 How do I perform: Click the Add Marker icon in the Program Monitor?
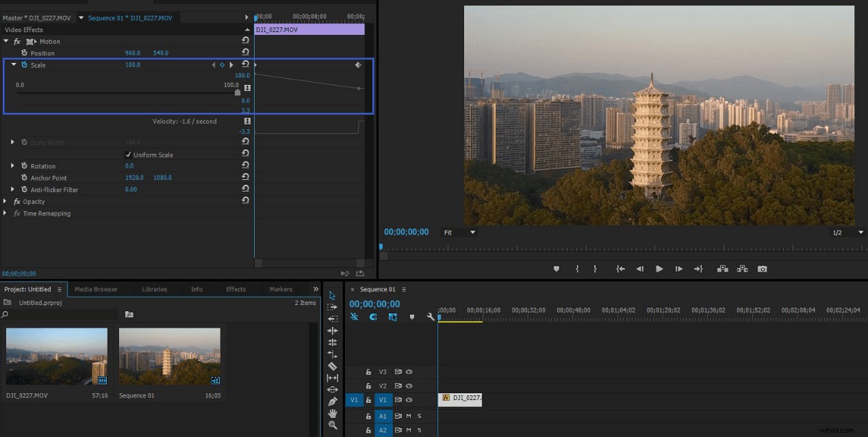point(557,269)
